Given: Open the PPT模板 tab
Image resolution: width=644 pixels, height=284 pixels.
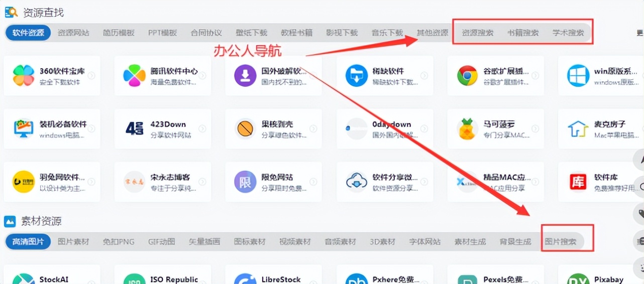Looking at the screenshot, I should click(x=162, y=33).
